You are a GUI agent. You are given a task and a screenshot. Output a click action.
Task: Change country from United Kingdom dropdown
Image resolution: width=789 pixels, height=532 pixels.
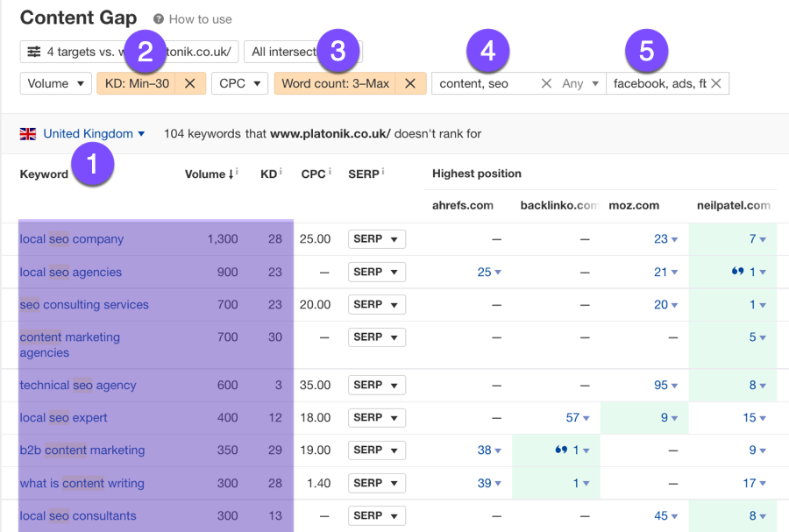94,134
